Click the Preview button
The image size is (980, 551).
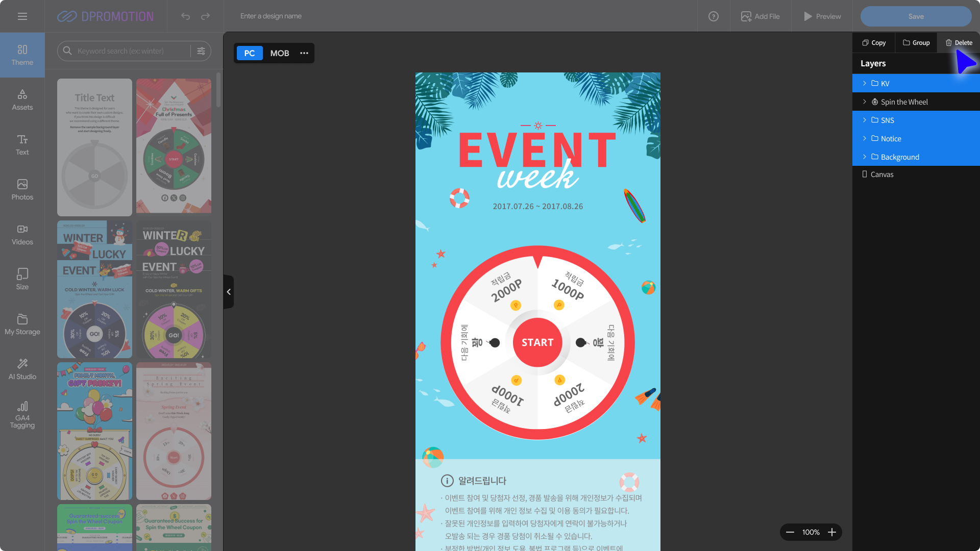coord(822,16)
